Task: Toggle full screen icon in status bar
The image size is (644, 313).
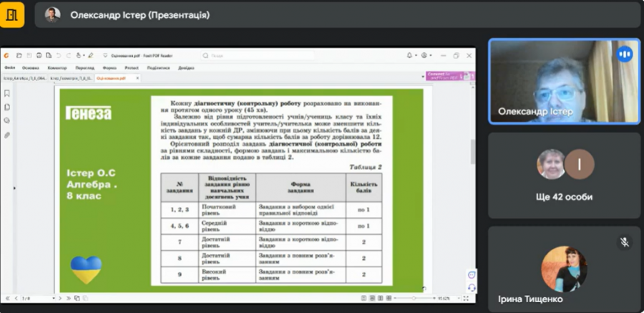Action: [x=467, y=298]
